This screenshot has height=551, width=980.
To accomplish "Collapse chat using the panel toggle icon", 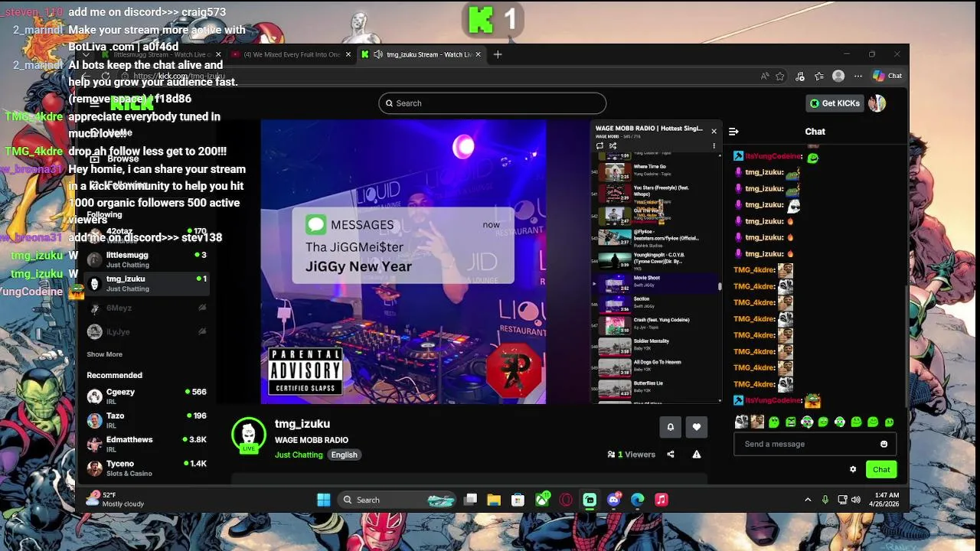I will [x=733, y=132].
